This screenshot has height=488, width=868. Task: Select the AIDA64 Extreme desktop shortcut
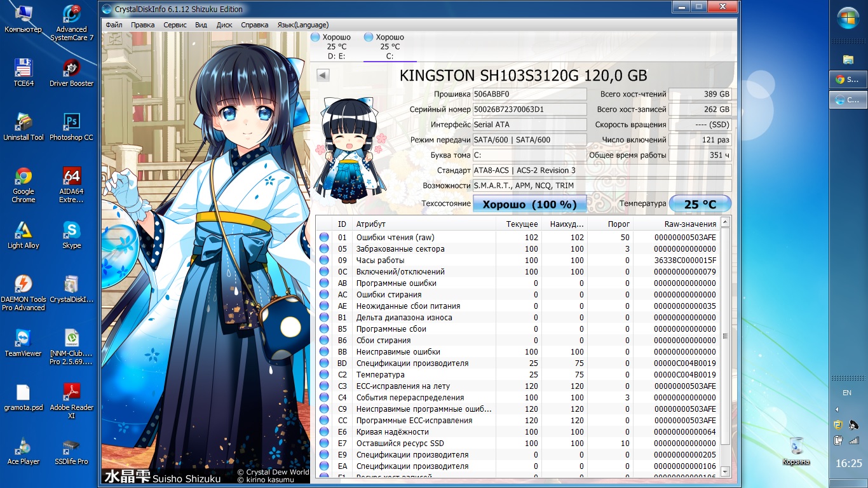[x=72, y=185]
